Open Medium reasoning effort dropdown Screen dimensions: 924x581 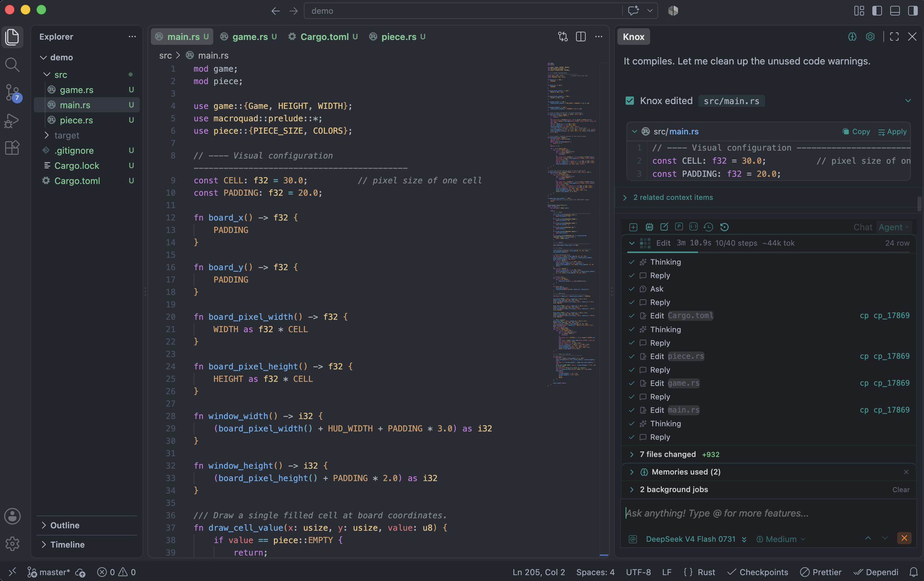(780, 539)
